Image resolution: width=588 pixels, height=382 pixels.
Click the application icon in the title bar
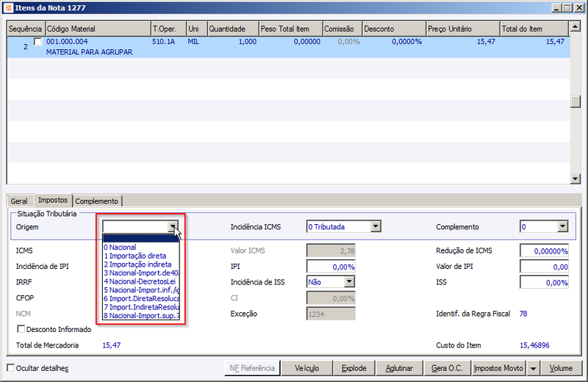tap(8, 7)
